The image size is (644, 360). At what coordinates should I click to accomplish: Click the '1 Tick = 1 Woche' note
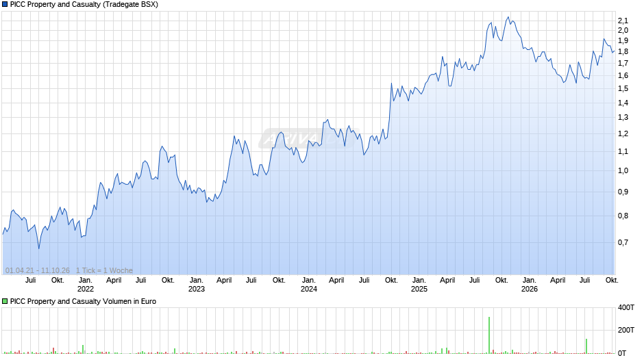click(104, 270)
